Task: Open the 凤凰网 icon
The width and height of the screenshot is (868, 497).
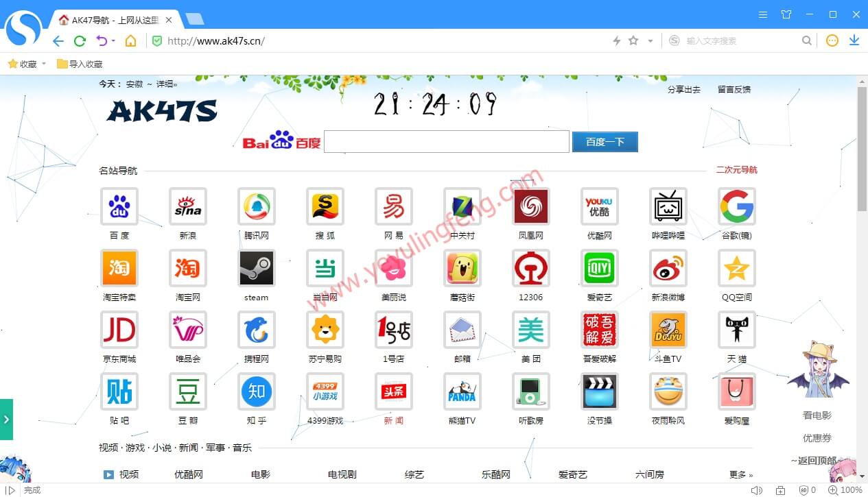Action: pos(531,206)
